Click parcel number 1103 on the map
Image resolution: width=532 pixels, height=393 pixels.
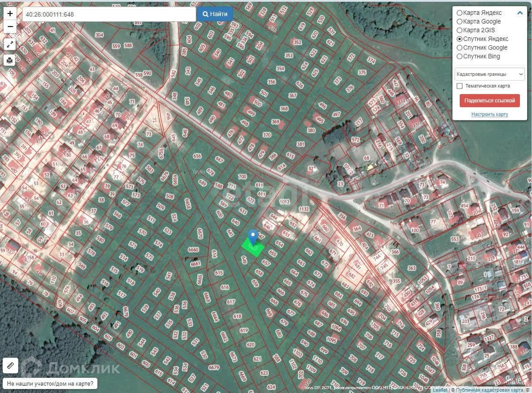298,353
